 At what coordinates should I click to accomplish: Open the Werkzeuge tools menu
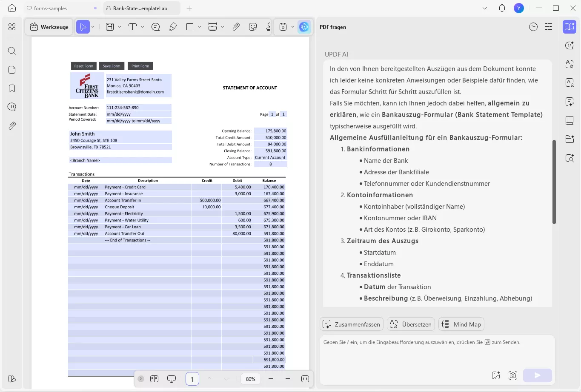[x=49, y=27]
